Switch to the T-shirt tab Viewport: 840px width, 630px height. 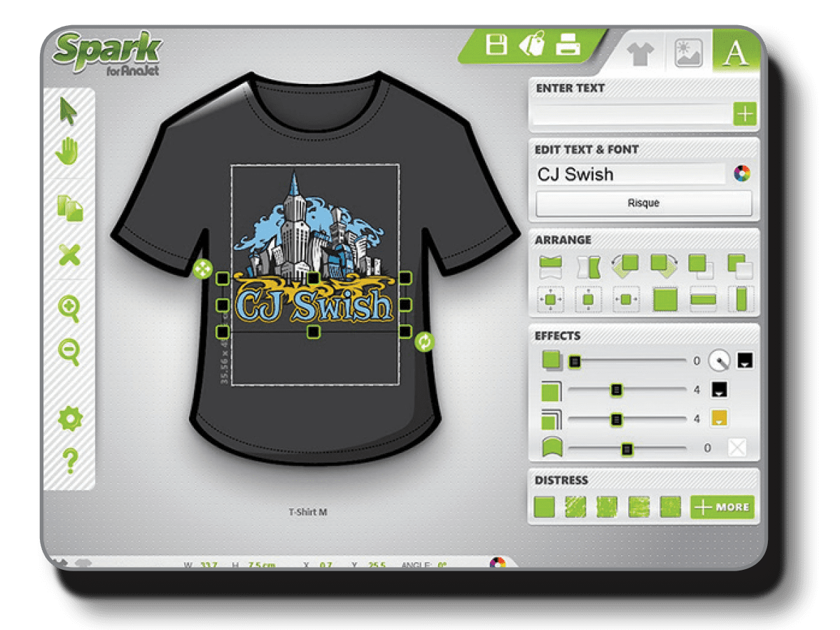pos(640,55)
